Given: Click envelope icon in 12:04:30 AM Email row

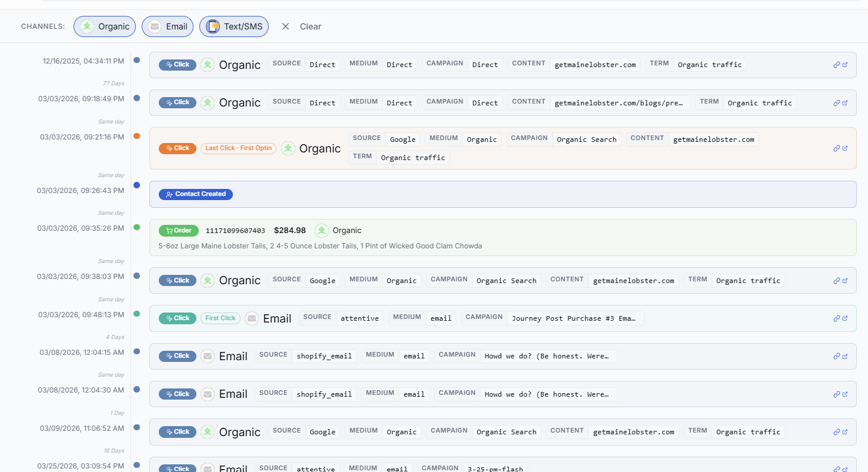Looking at the screenshot, I should (x=208, y=394).
